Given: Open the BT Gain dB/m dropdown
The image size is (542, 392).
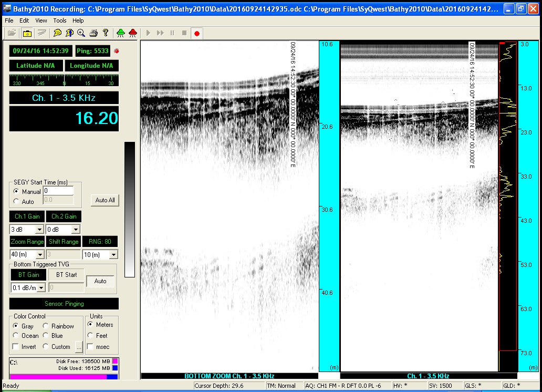Looking at the screenshot, I should coord(40,288).
